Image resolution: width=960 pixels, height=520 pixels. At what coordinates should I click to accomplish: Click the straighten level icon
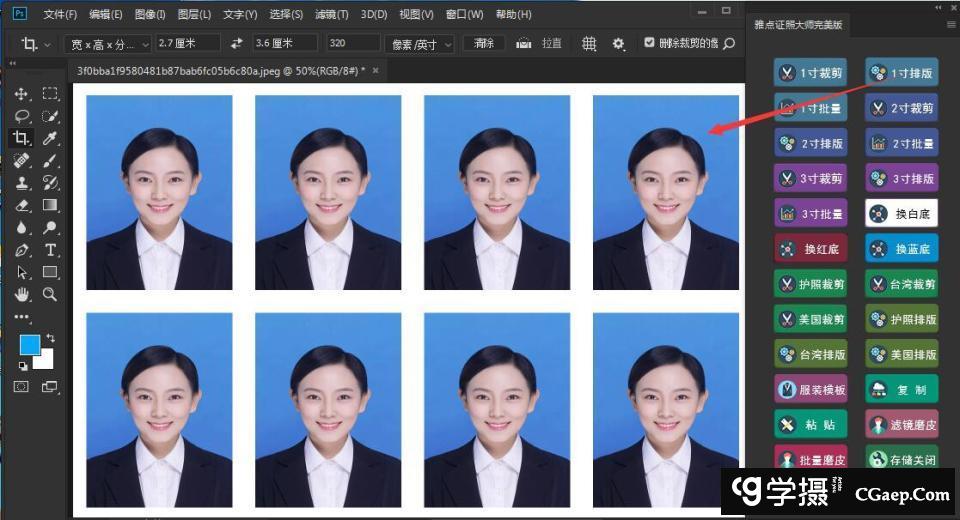(523, 43)
